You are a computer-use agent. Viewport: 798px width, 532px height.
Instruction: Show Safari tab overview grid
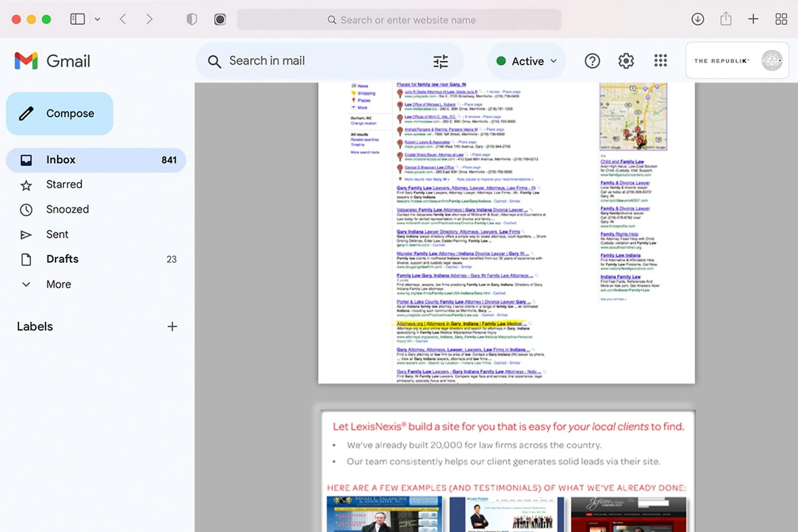click(781, 19)
